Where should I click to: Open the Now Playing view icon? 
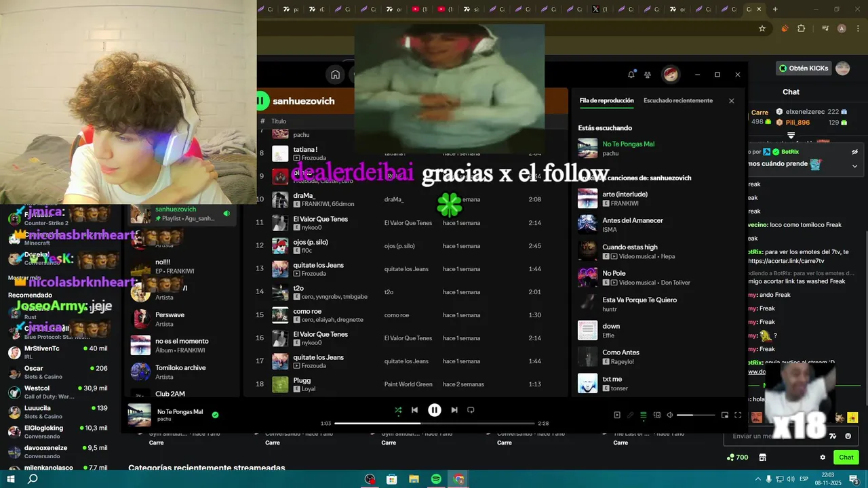617,415
